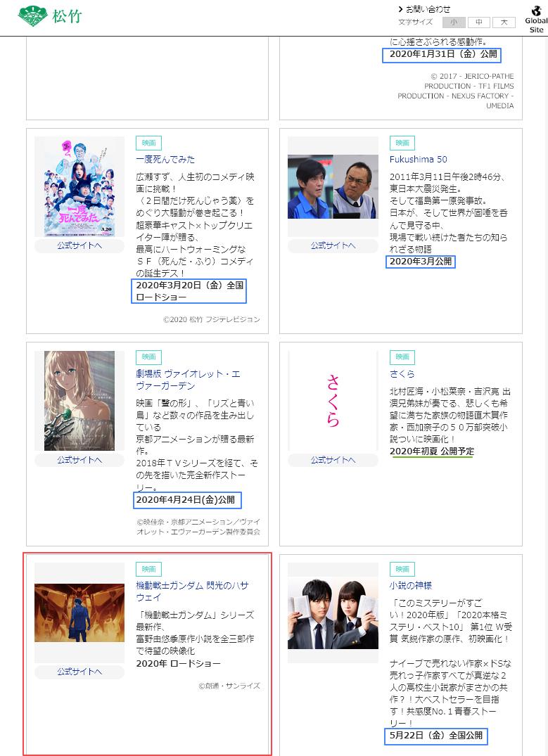Viewport: 548px width, 756px height.
Task: Click the 2020年4月24日(金)公開 release text
Action: click(186, 500)
